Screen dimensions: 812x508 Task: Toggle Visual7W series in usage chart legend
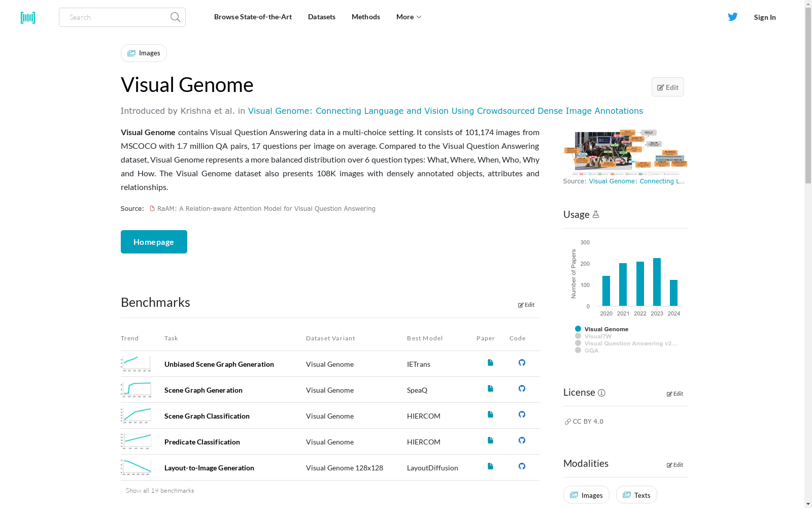click(593, 336)
